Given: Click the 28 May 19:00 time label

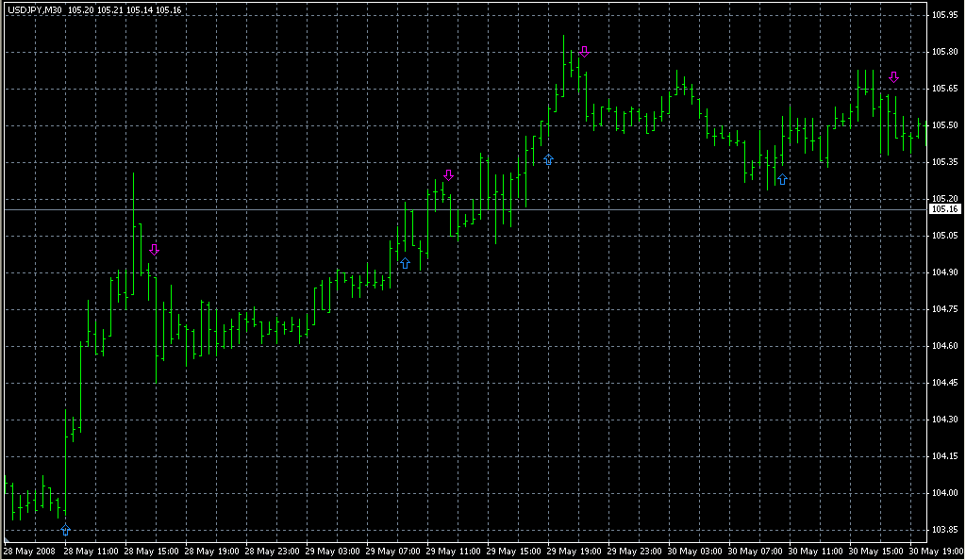Looking at the screenshot, I should pyautogui.click(x=211, y=552).
